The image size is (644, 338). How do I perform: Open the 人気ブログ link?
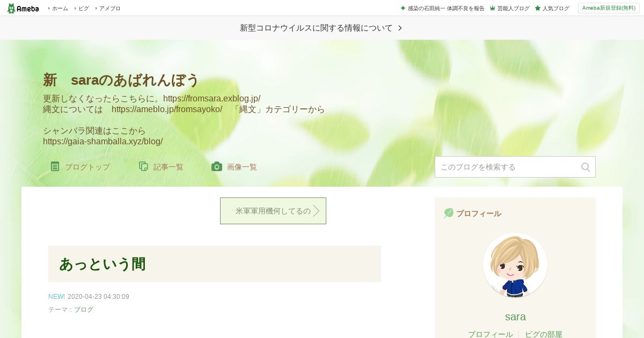(555, 9)
